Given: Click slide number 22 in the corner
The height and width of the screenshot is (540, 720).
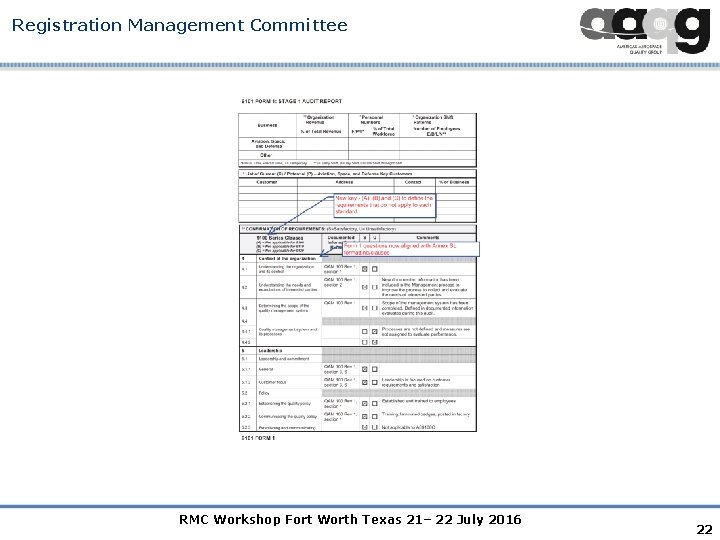Looking at the screenshot, I should tap(704, 529).
